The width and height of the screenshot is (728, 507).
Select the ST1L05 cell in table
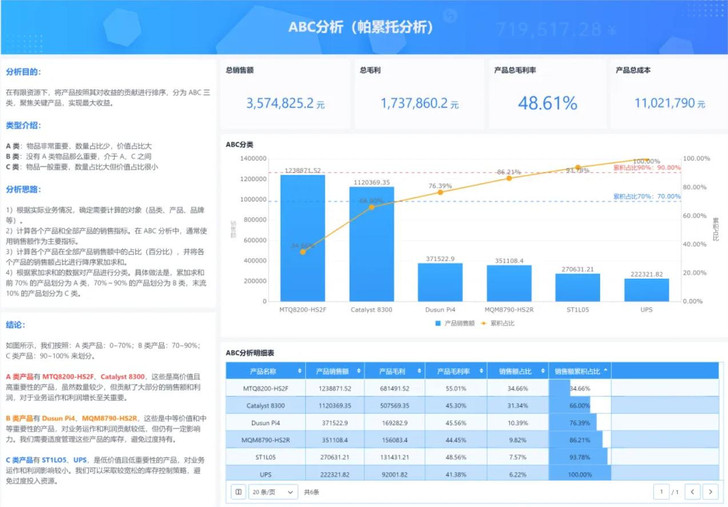[x=266, y=457]
